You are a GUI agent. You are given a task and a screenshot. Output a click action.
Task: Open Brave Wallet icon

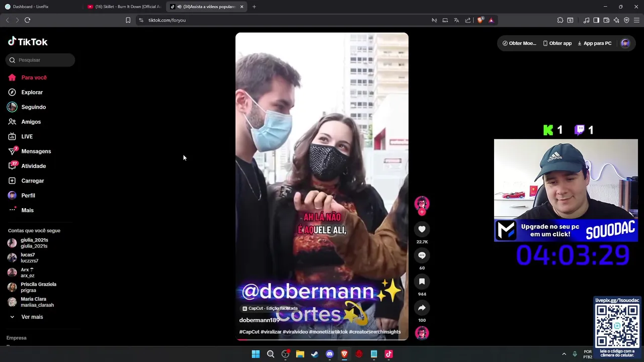click(x=606, y=20)
